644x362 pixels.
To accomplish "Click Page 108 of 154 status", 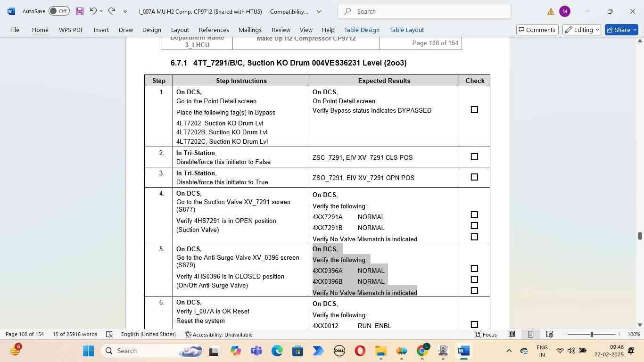I will point(25,334).
